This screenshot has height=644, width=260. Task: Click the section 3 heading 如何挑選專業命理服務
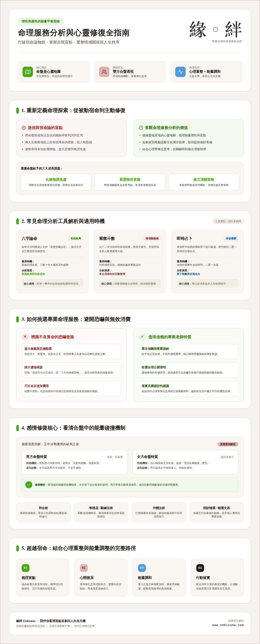click(x=76, y=319)
